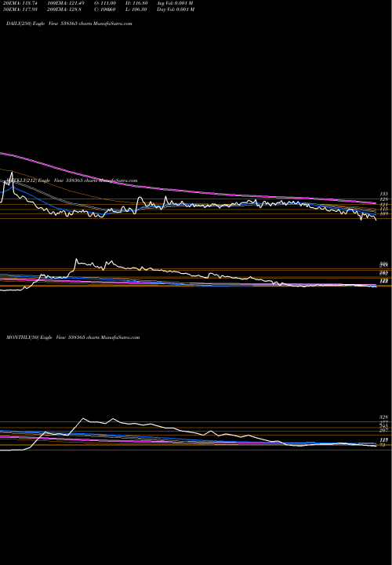Screen dimensions: 392x565
Task: Click the 121 price level label
Action: point(383,205)
